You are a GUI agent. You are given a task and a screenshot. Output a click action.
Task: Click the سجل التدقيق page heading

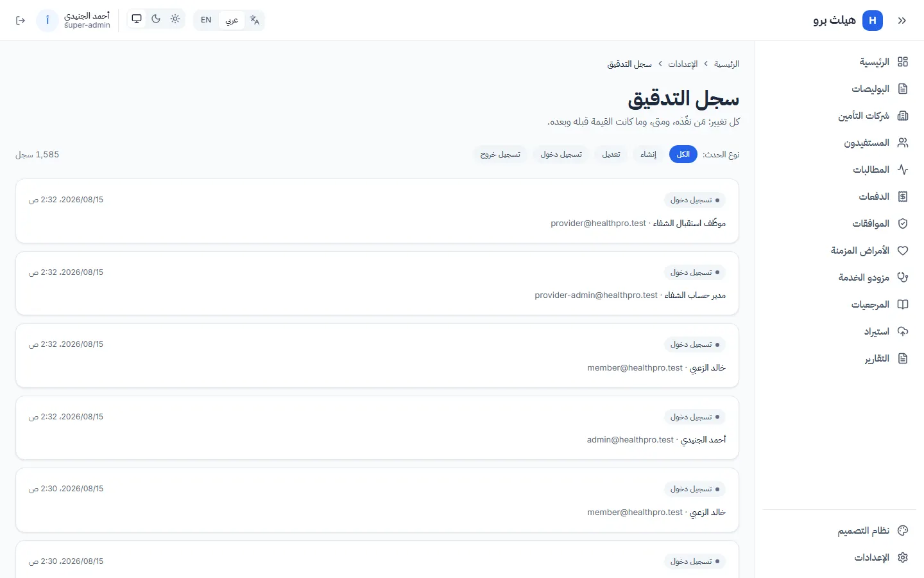683,99
